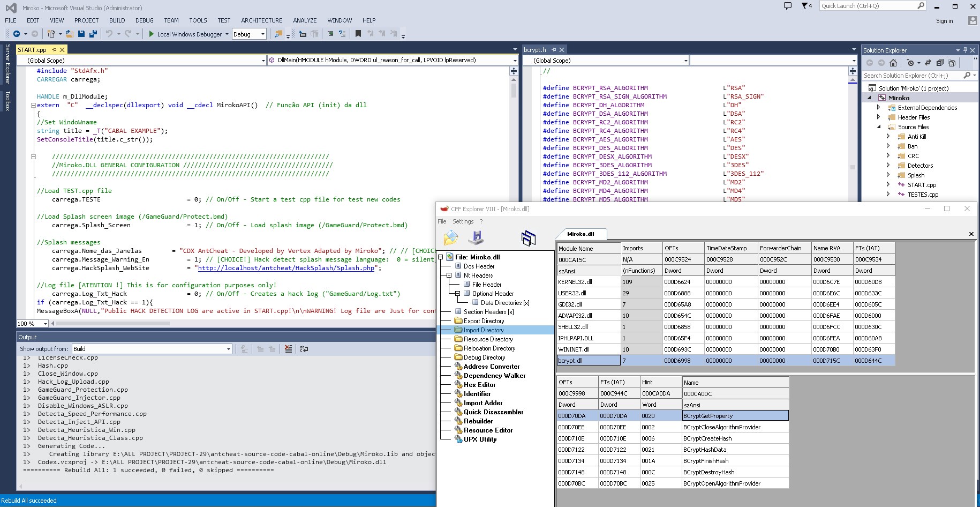Start the Local Windows Debugger

185,34
